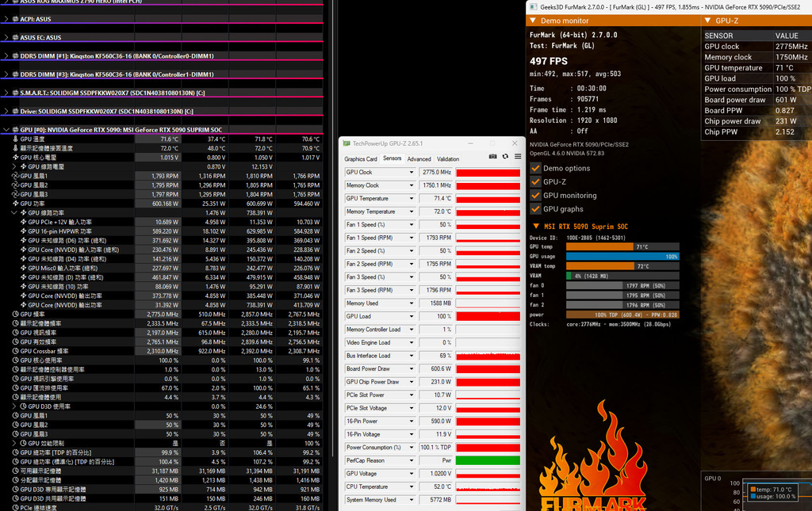Collapse the GPU 線路功率 sub-tree
Screen dimensions: 812x511
tap(14, 212)
